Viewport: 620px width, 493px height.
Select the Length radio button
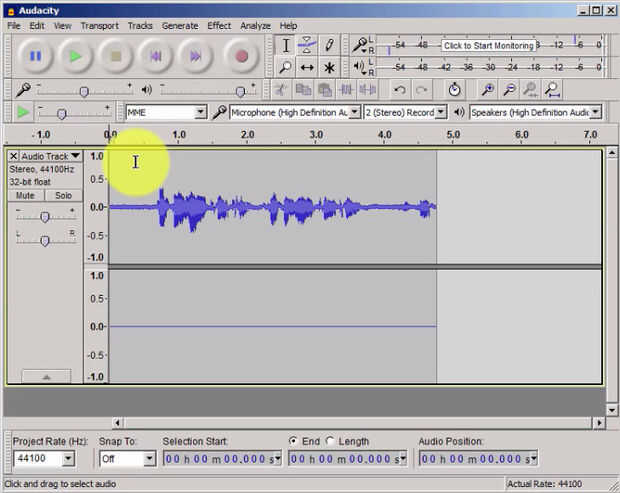click(x=330, y=440)
